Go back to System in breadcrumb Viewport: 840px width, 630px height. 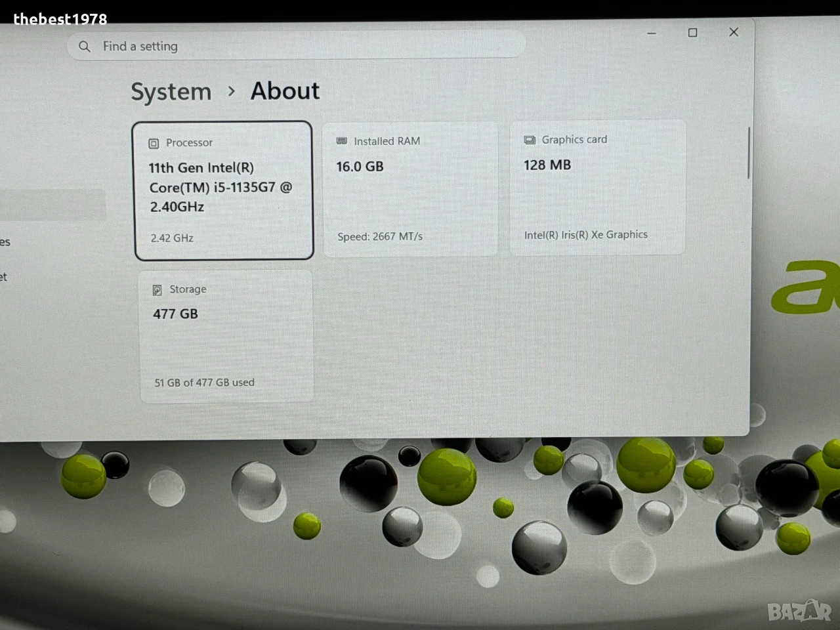[x=171, y=92]
